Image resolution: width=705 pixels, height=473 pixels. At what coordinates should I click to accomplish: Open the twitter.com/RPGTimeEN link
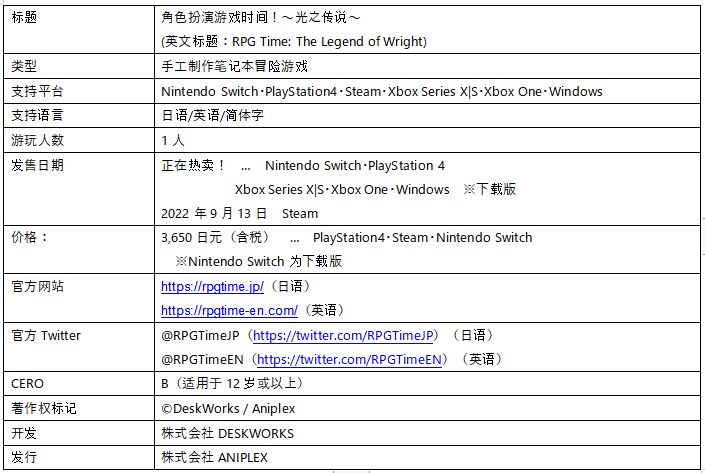(349, 359)
